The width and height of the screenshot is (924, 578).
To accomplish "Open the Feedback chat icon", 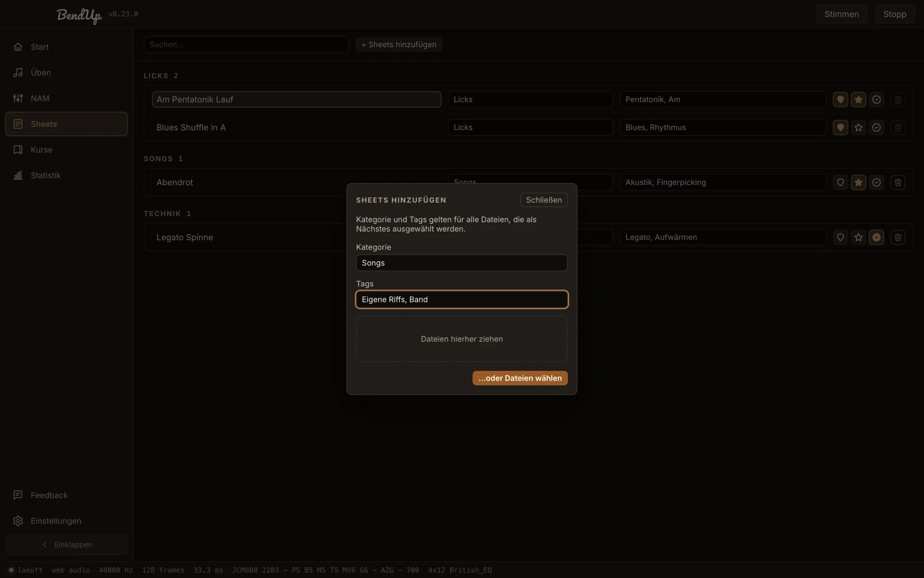I will pos(18,495).
